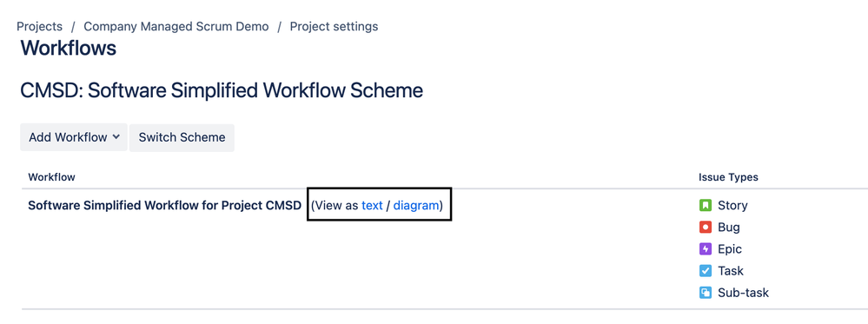
Task: Select Software Simplified Workflow for Project CMSD
Action: [164, 206]
